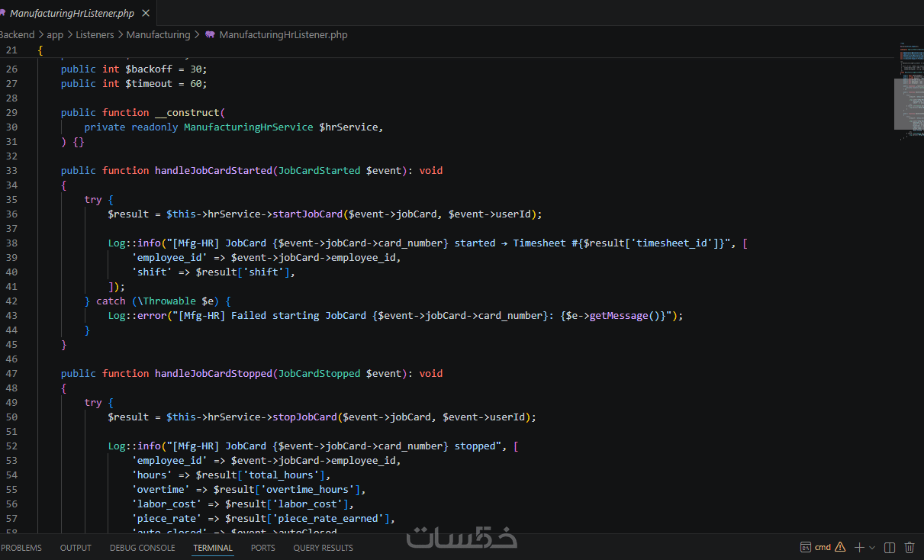Click \Throwable in the catch clause

tap(166, 301)
